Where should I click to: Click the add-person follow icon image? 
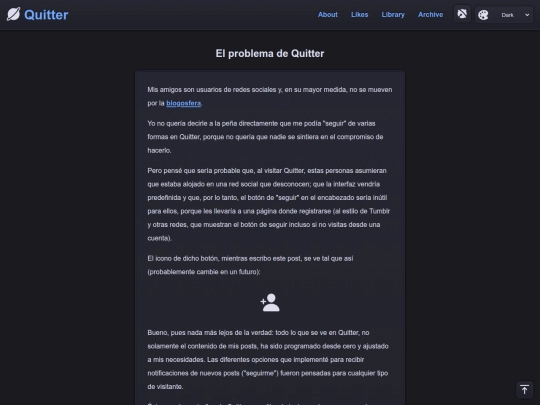pyautogui.click(x=270, y=302)
